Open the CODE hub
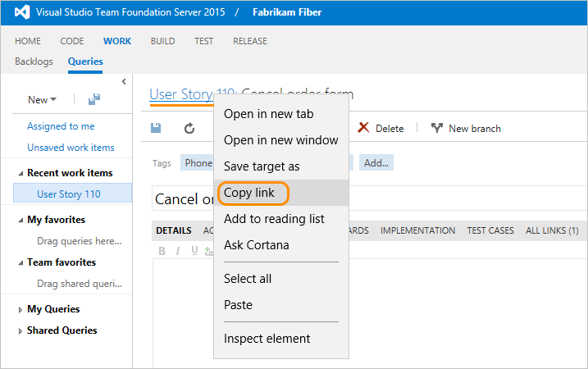The image size is (588, 369). pos(72,41)
